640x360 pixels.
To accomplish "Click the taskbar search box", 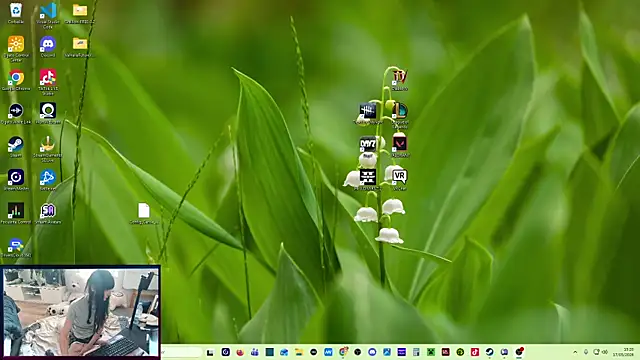I will [x=182, y=352].
